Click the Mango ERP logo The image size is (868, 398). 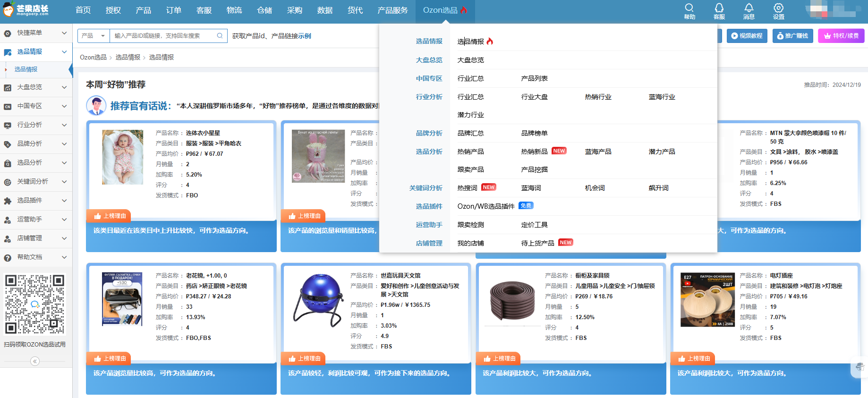26,10
